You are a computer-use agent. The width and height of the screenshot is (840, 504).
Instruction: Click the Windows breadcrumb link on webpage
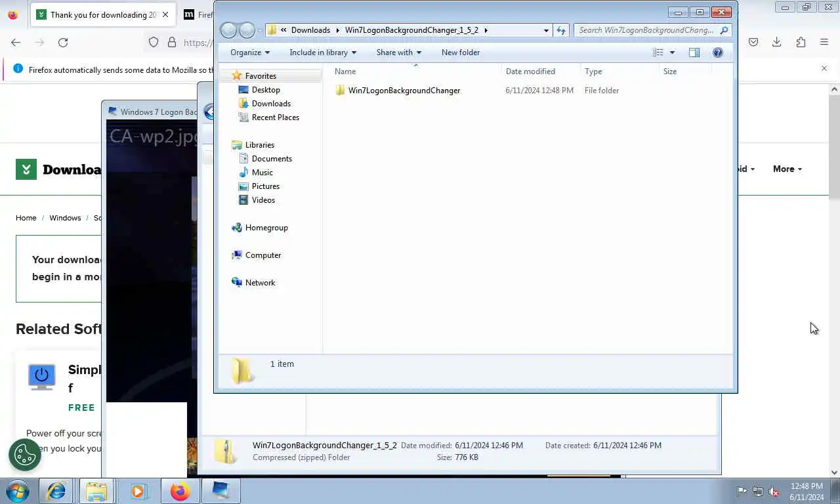(65, 218)
